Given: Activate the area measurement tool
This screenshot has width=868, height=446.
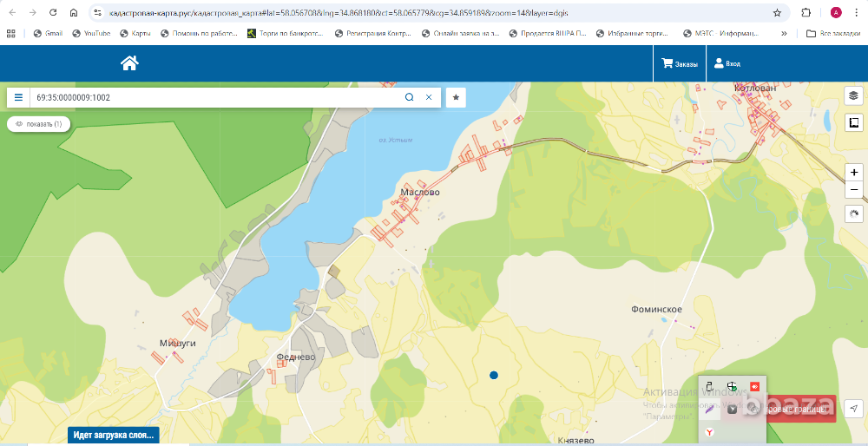Looking at the screenshot, I should tap(853, 123).
